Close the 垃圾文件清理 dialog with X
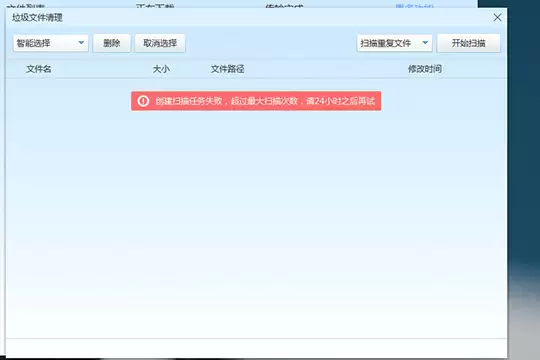Screen dimensions: 540x360 pyautogui.click(x=497, y=18)
